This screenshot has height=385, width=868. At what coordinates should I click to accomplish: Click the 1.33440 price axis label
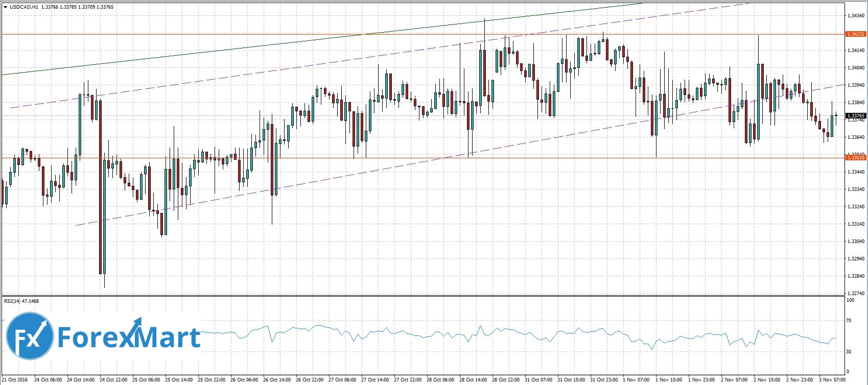click(855, 172)
